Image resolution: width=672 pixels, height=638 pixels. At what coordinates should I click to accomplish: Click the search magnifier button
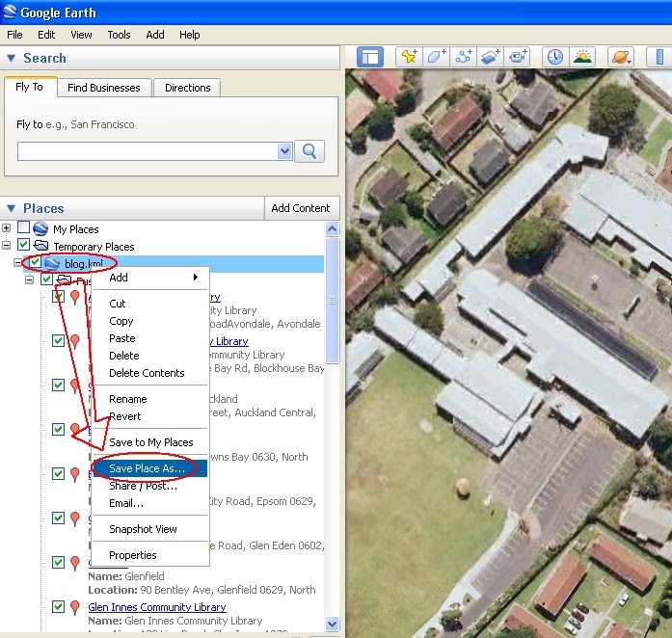(x=309, y=150)
